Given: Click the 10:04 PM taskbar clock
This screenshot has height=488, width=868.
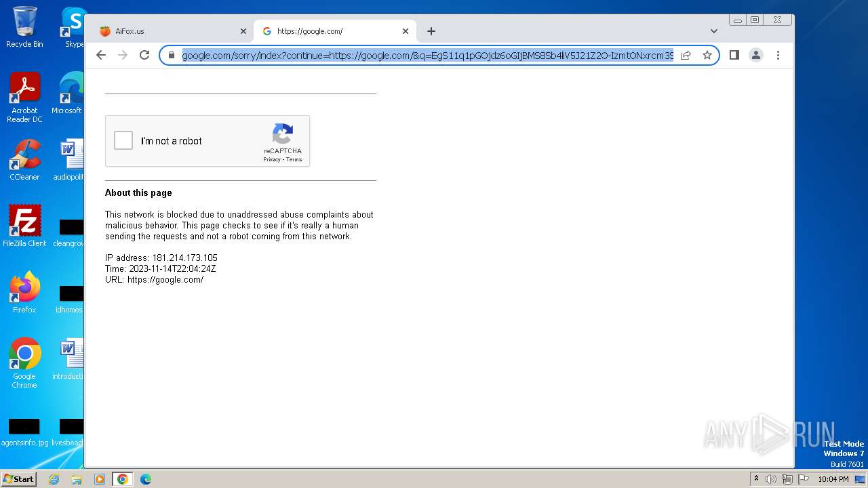Looking at the screenshot, I should (833, 479).
